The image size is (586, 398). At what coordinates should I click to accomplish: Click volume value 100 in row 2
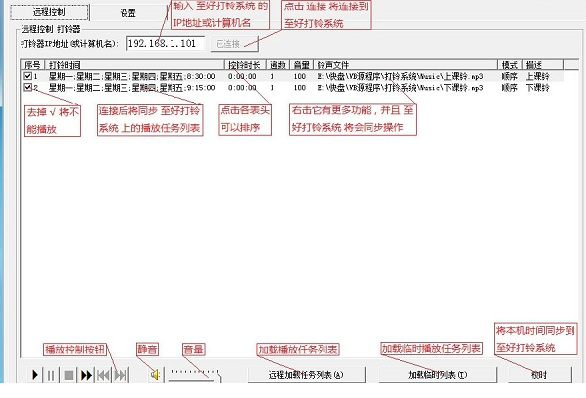pos(300,88)
